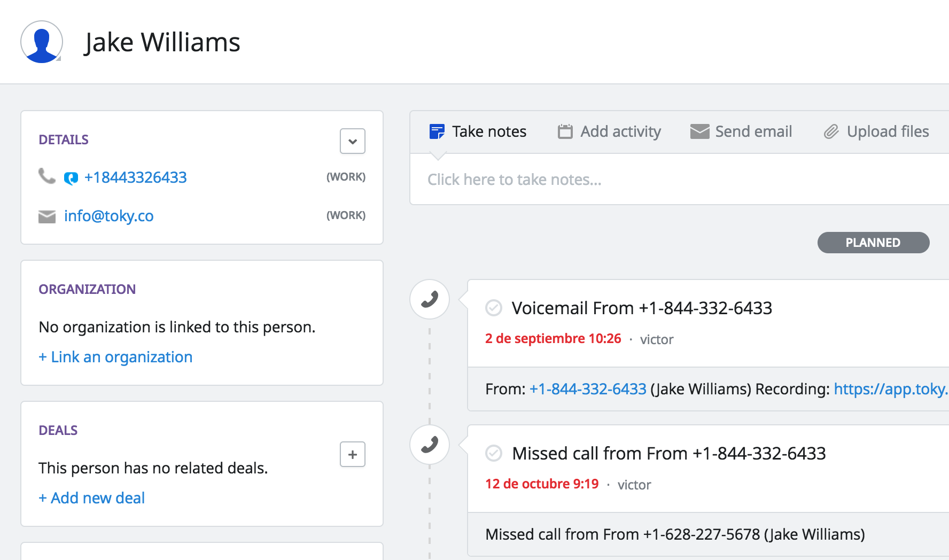This screenshot has height=560, width=949.
Task: Click the gray phone handset icon in Details
Action: click(x=47, y=176)
